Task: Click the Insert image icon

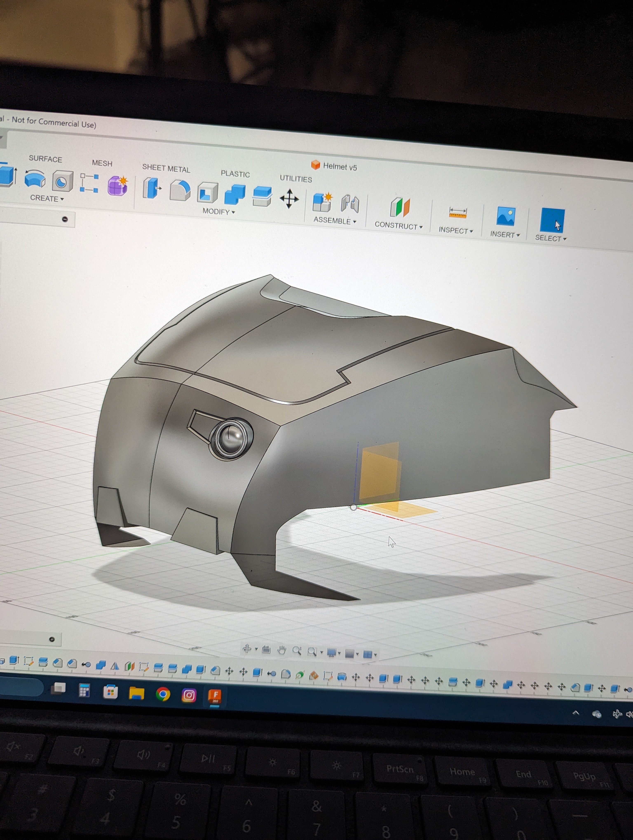Action: (x=505, y=216)
